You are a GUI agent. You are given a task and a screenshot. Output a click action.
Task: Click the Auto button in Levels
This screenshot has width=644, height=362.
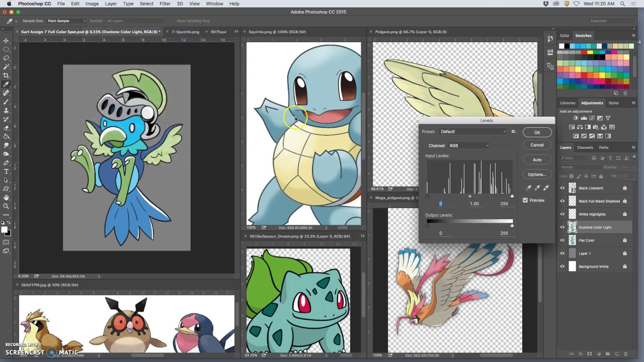click(x=537, y=160)
